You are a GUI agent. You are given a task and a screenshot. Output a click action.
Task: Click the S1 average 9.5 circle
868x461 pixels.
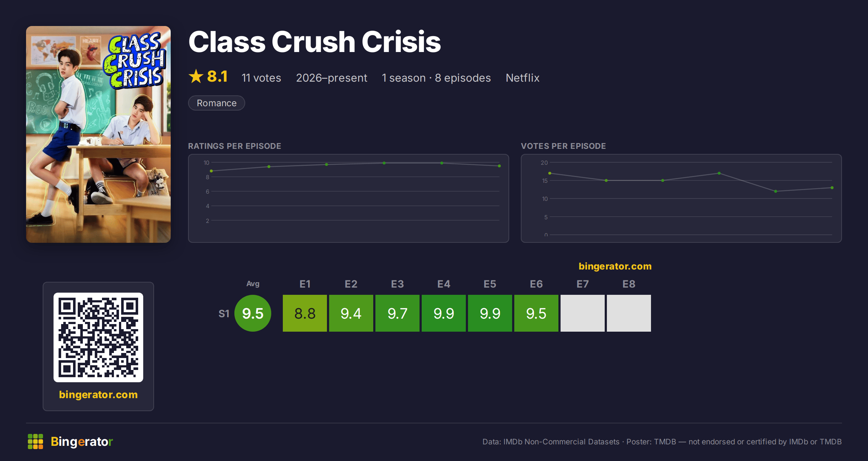click(x=253, y=313)
